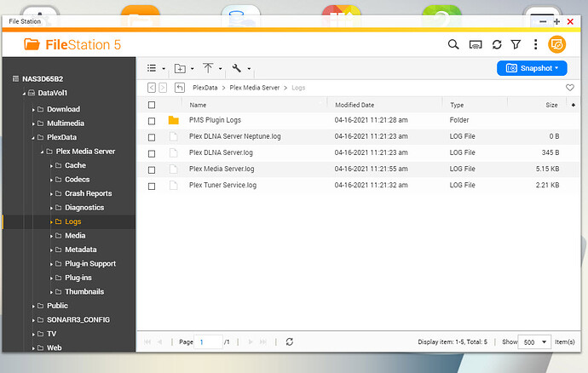588x373 pixels.
Task: Select Plug-in Support folder in tree
Action: 90,264
